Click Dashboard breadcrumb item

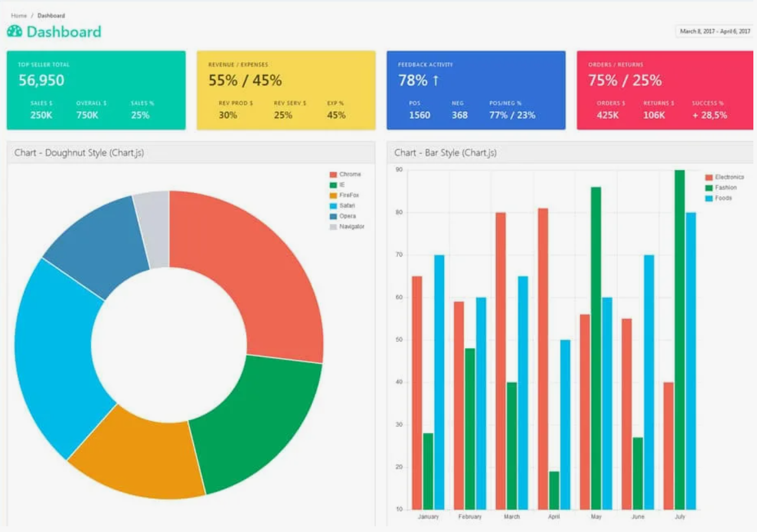pos(51,16)
